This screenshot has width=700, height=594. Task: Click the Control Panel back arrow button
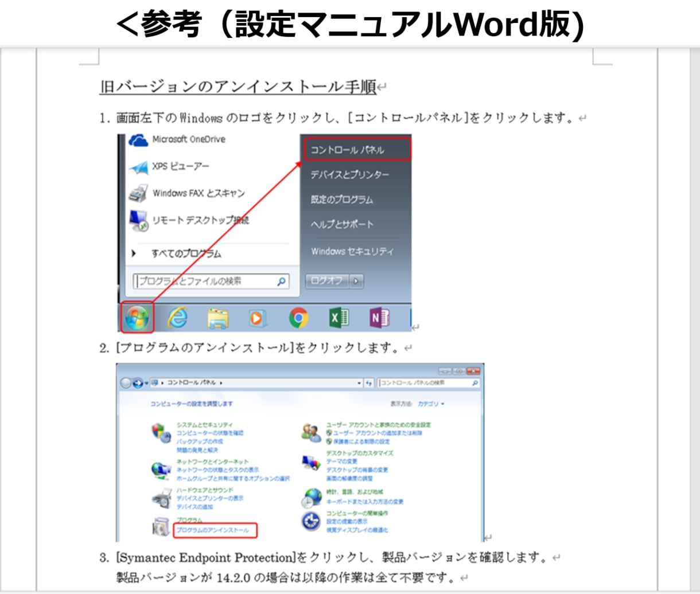point(126,383)
